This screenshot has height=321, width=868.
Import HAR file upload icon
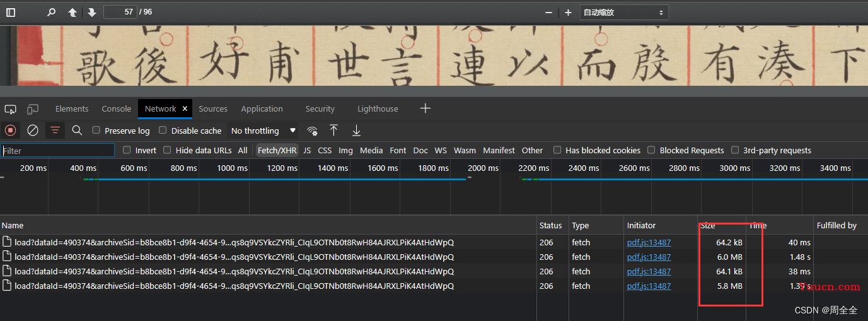click(x=334, y=131)
